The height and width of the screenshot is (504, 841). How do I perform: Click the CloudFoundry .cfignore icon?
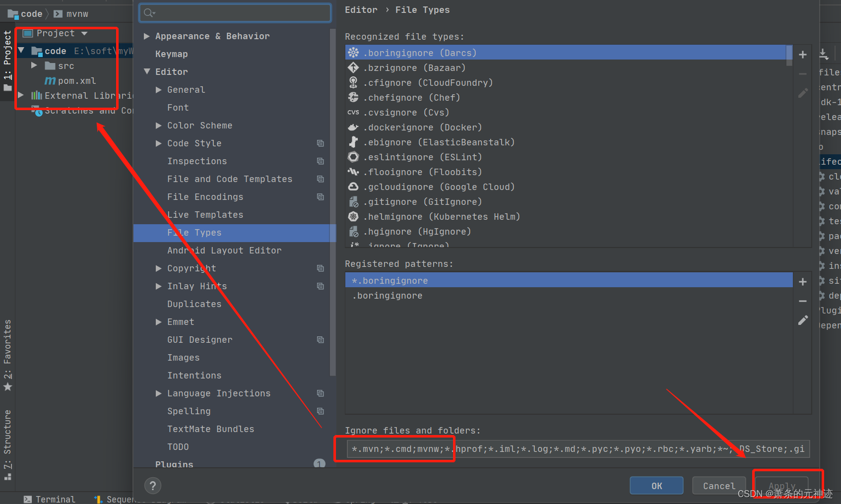353,82
